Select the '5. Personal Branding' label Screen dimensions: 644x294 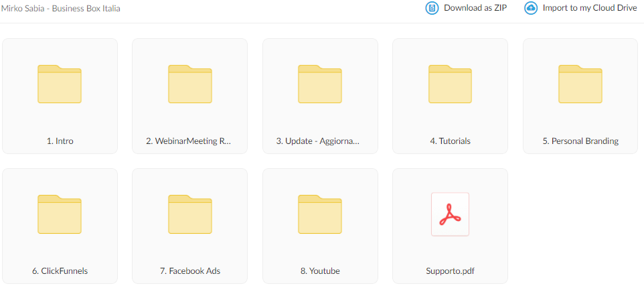[580, 141]
